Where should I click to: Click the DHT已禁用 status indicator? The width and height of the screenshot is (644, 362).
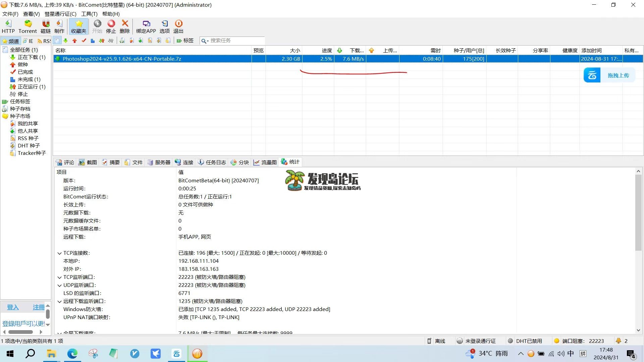click(525, 341)
